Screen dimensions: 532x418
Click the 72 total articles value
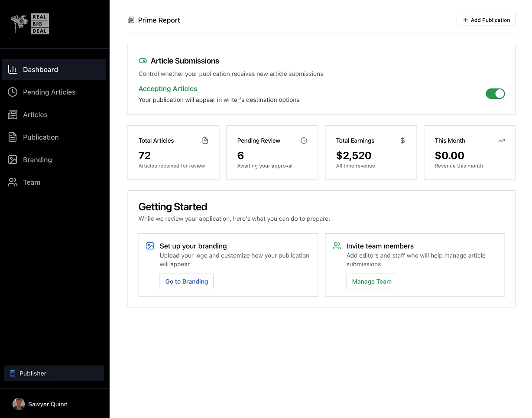point(145,155)
